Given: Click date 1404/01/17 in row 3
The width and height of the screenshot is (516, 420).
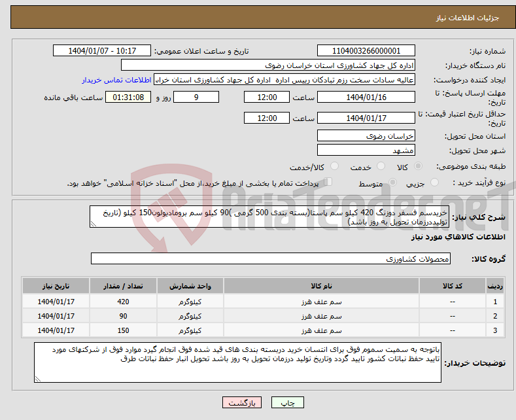Looking at the screenshot, I should coord(56,331).
